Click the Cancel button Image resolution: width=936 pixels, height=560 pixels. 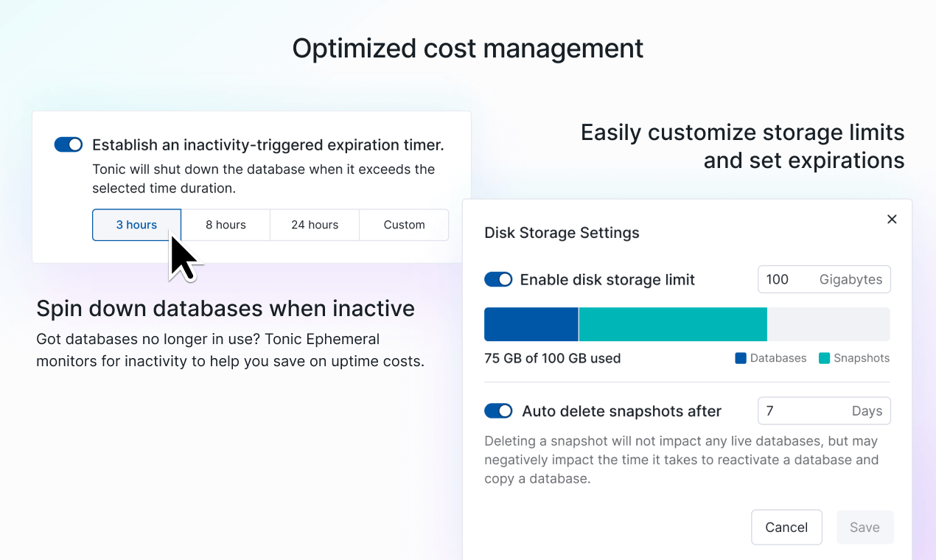click(x=786, y=527)
